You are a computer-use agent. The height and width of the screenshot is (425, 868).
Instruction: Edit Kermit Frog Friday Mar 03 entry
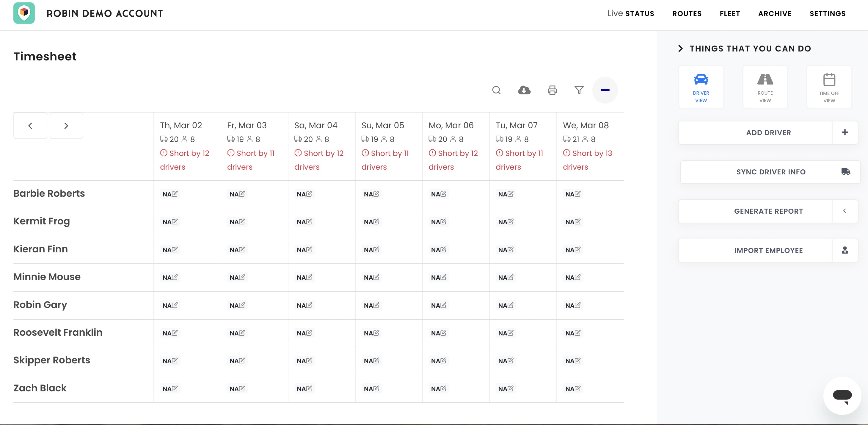coord(241,222)
